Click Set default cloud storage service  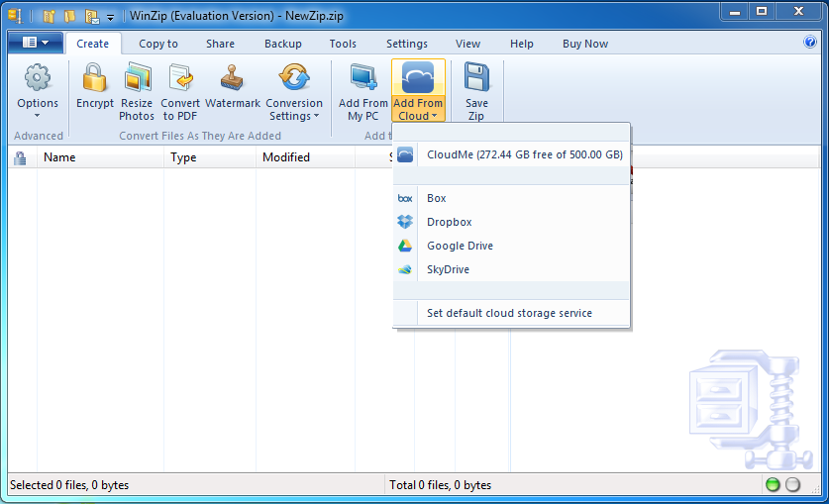pyautogui.click(x=511, y=313)
